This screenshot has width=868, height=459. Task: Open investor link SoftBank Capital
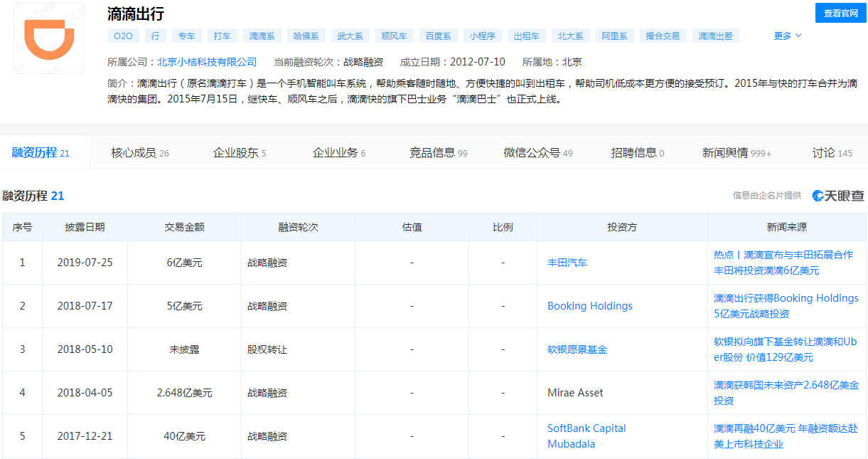586,428
